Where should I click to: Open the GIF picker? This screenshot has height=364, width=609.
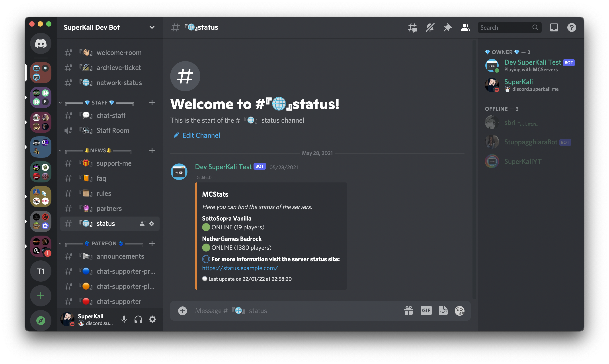click(426, 310)
